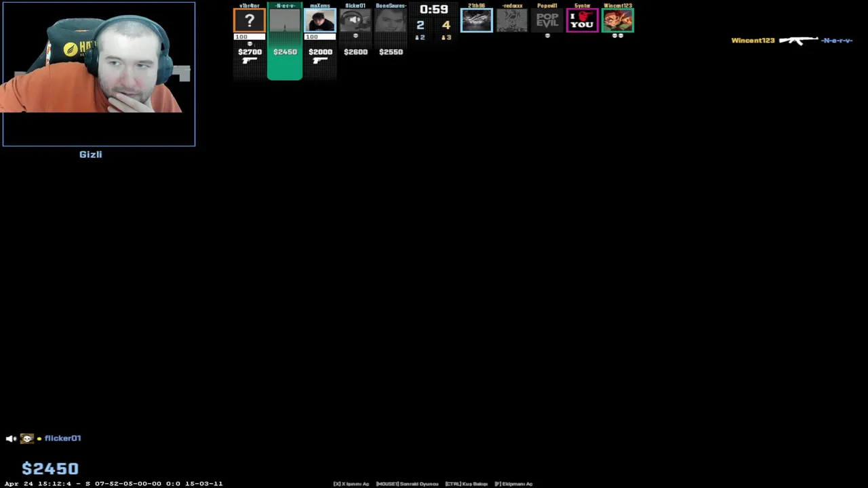Select Wincent123 cartoon avatar
868x488 pixels.
(618, 20)
